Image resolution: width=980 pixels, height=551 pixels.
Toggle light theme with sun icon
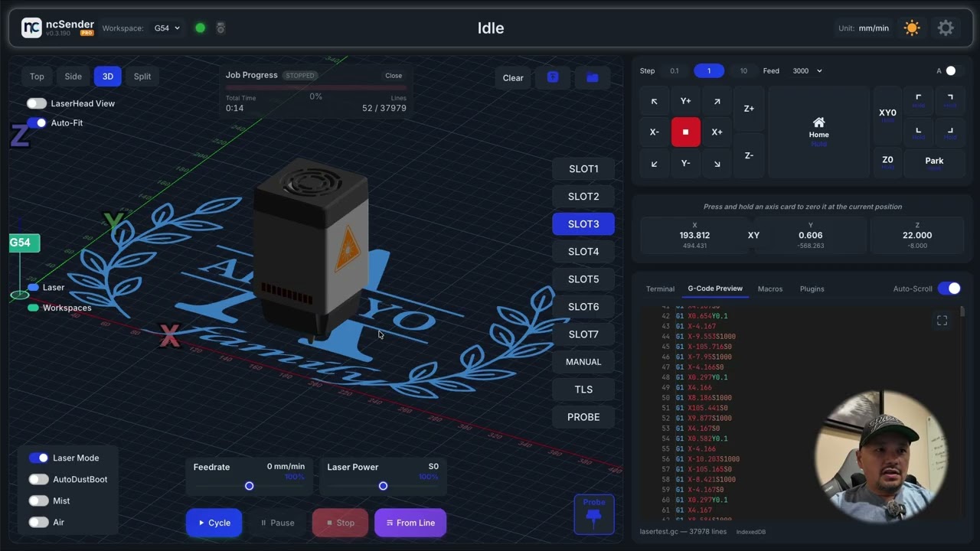tap(911, 28)
